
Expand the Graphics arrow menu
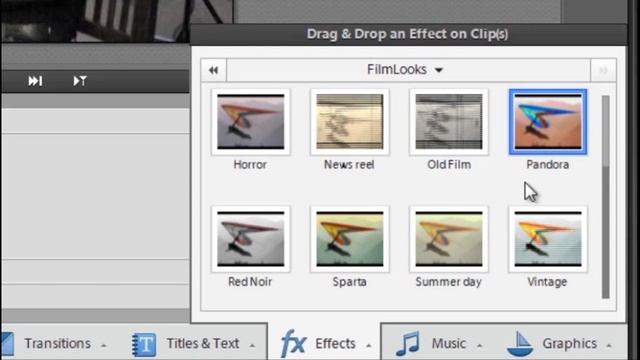609,346
